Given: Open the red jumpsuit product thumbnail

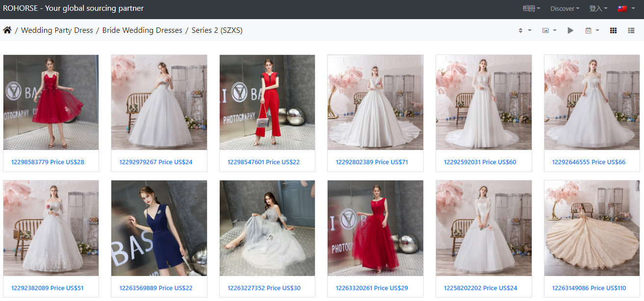Looking at the screenshot, I should pyautogui.click(x=267, y=102).
